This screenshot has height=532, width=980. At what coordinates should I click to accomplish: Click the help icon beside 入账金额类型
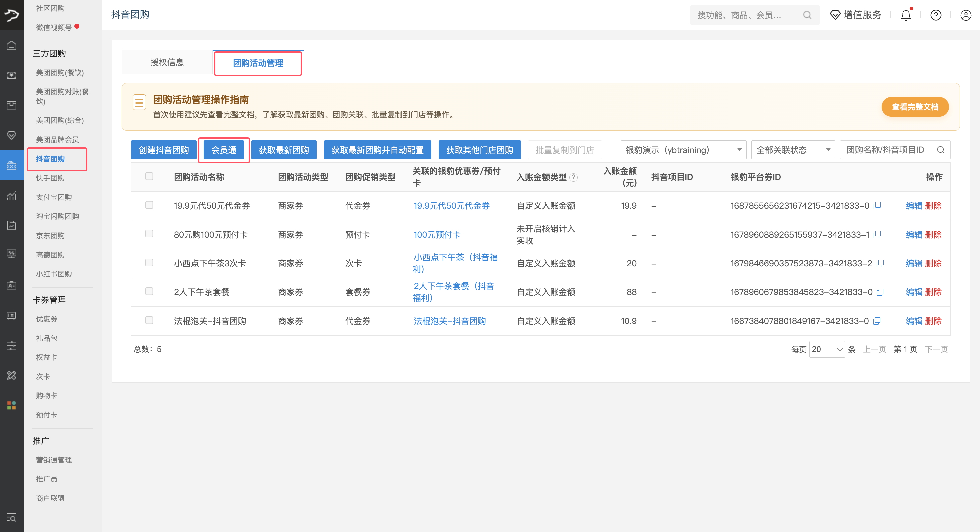pyautogui.click(x=574, y=177)
